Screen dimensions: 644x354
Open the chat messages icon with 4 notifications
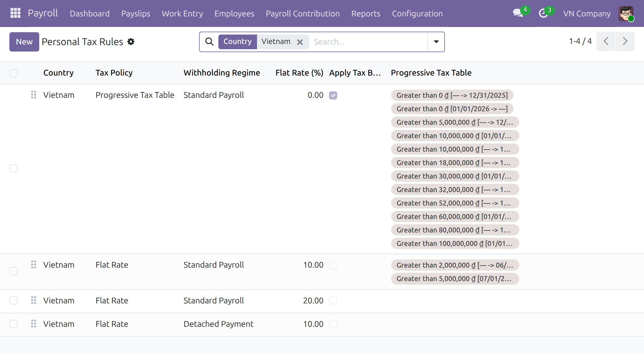518,13
